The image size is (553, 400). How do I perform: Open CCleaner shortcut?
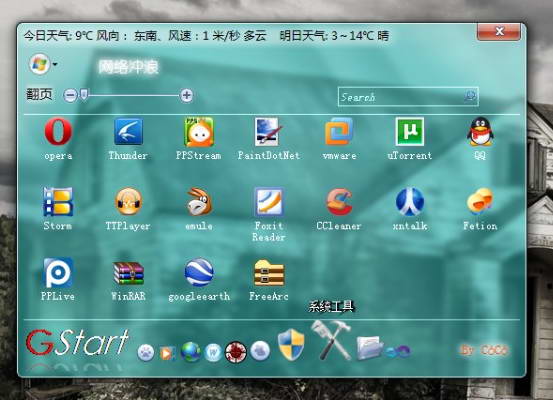[x=339, y=202]
